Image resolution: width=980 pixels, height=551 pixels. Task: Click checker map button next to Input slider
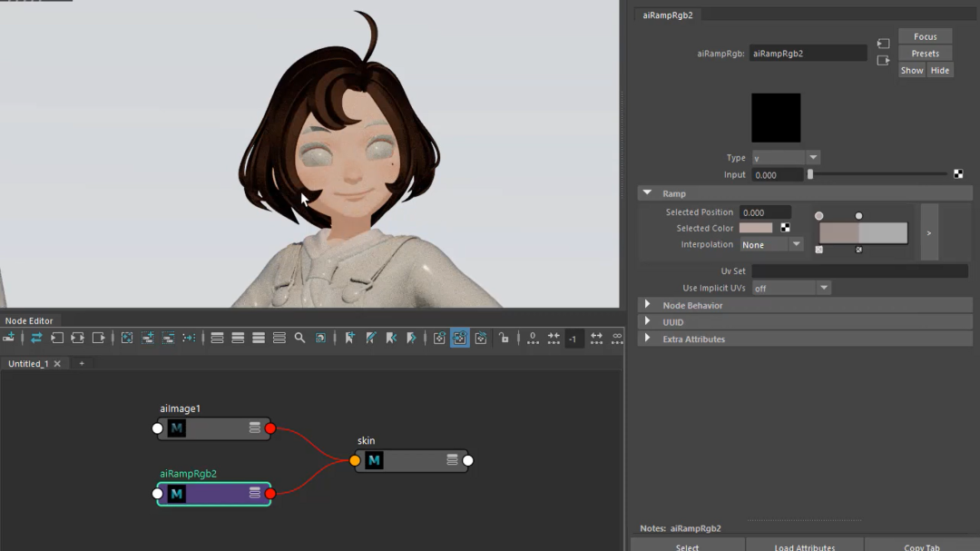[x=958, y=174]
